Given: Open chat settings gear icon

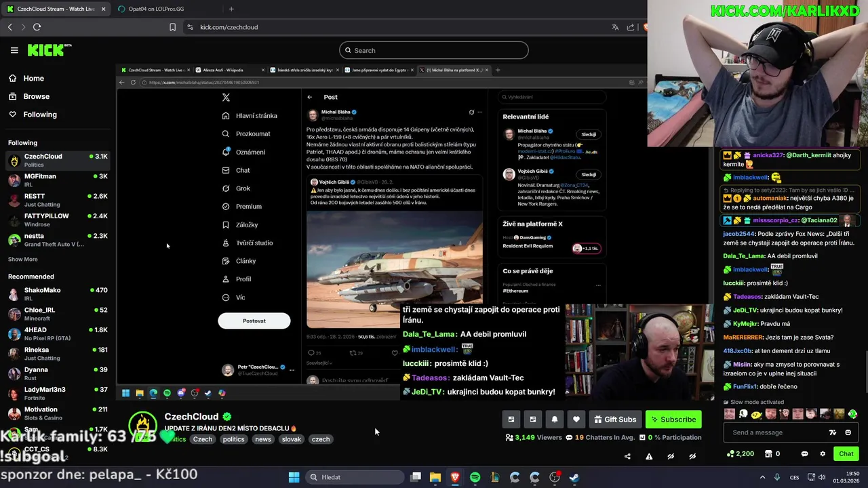Looking at the screenshot, I should pyautogui.click(x=823, y=454).
